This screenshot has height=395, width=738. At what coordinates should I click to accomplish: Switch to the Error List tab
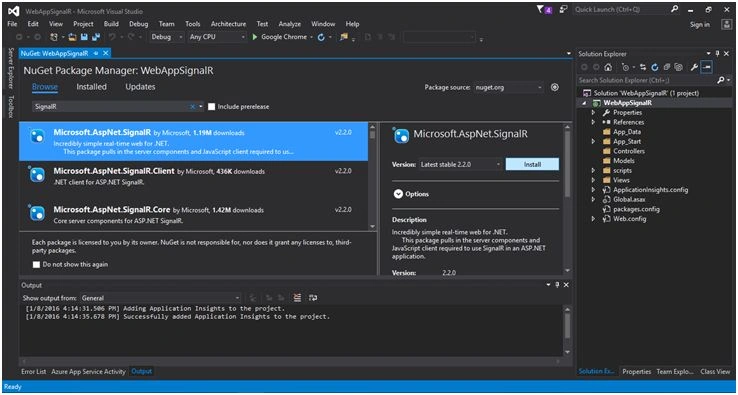pyautogui.click(x=34, y=371)
